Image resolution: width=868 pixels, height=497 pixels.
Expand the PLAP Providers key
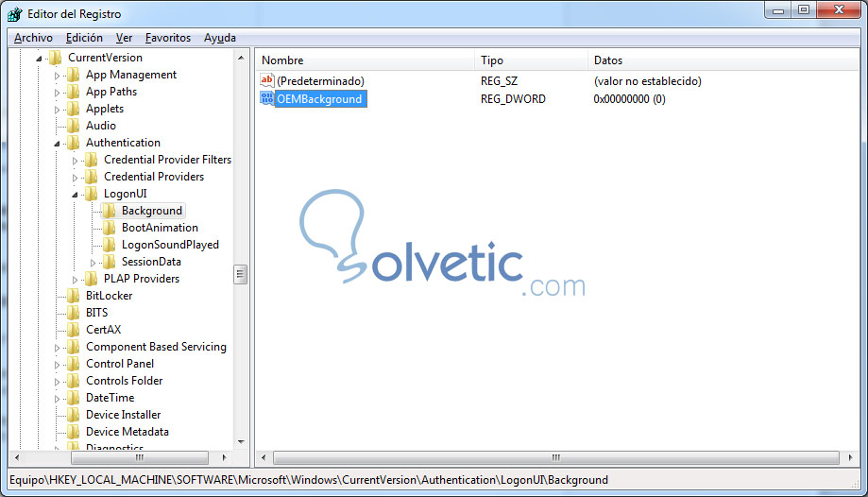[75, 280]
